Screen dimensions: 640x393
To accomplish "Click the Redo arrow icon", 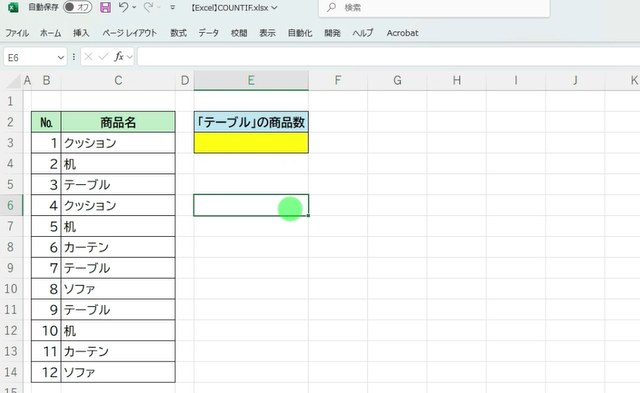I will click(x=148, y=7).
